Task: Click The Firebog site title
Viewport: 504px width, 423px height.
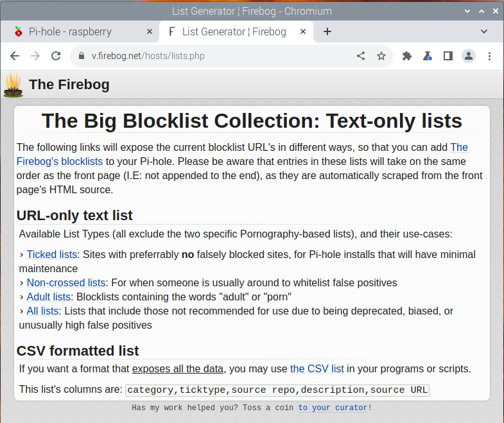Action: pyautogui.click(x=69, y=85)
